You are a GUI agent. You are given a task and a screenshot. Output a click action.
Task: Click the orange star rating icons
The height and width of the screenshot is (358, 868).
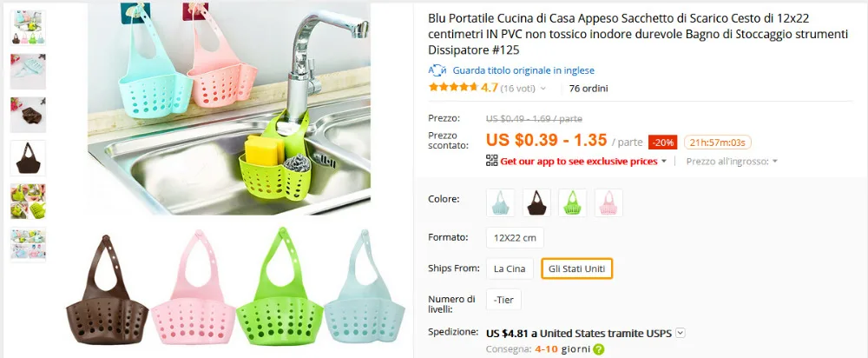[453, 88]
